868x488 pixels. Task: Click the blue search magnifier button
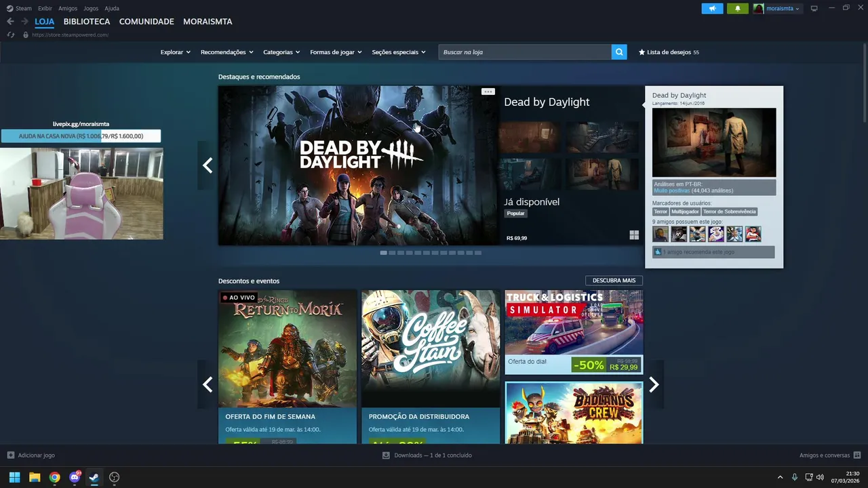click(619, 52)
